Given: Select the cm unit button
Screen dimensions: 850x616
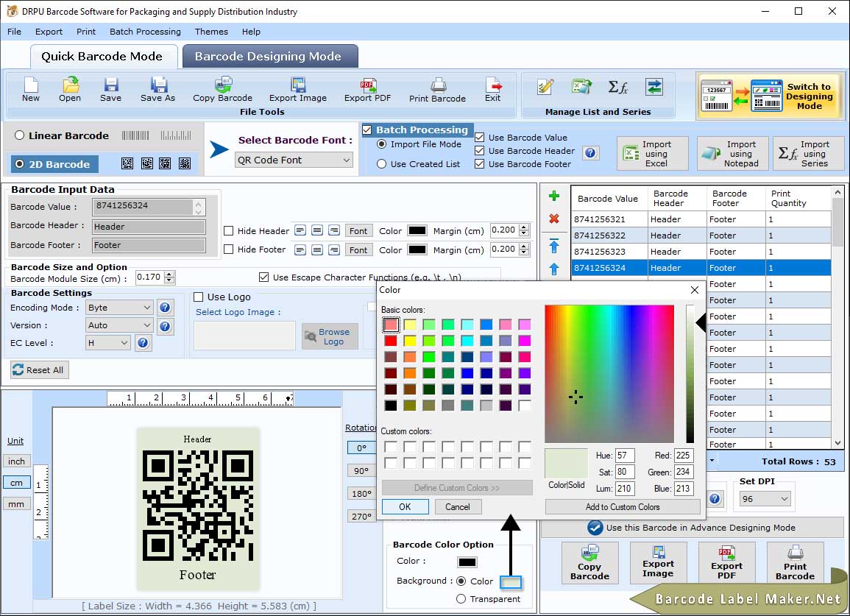Looking at the screenshot, I should 17,483.
